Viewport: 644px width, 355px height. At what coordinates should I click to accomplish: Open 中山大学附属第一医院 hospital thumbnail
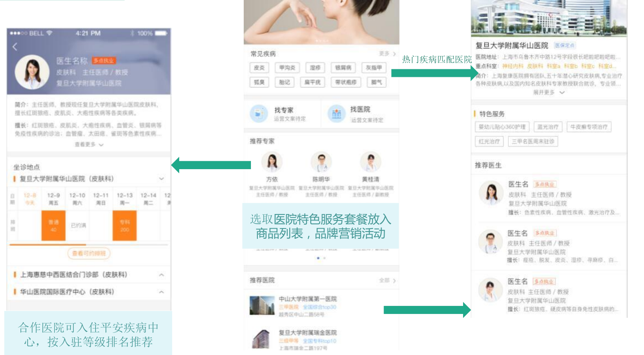(x=262, y=305)
